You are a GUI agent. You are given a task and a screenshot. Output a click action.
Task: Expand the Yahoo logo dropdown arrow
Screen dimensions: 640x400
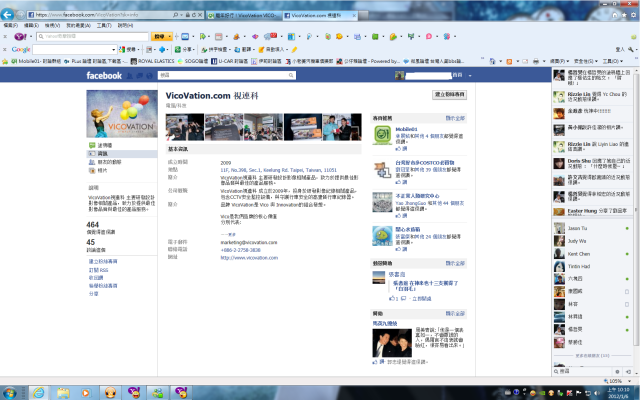click(x=31, y=36)
